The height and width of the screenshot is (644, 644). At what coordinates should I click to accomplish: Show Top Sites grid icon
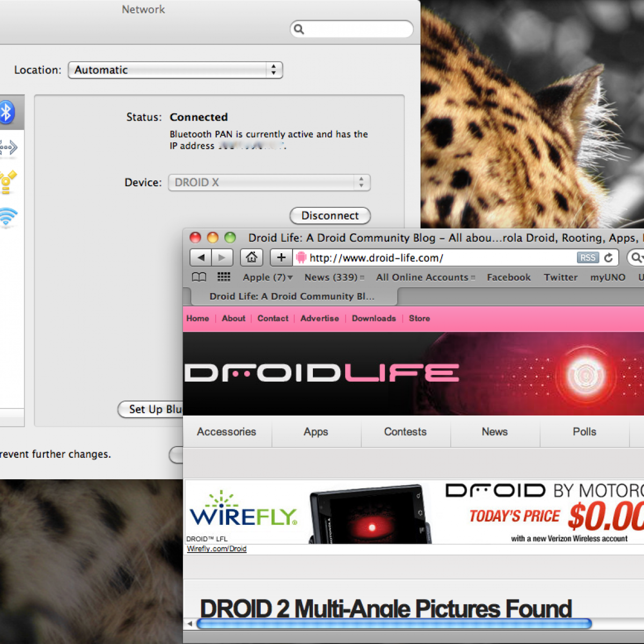click(x=224, y=277)
